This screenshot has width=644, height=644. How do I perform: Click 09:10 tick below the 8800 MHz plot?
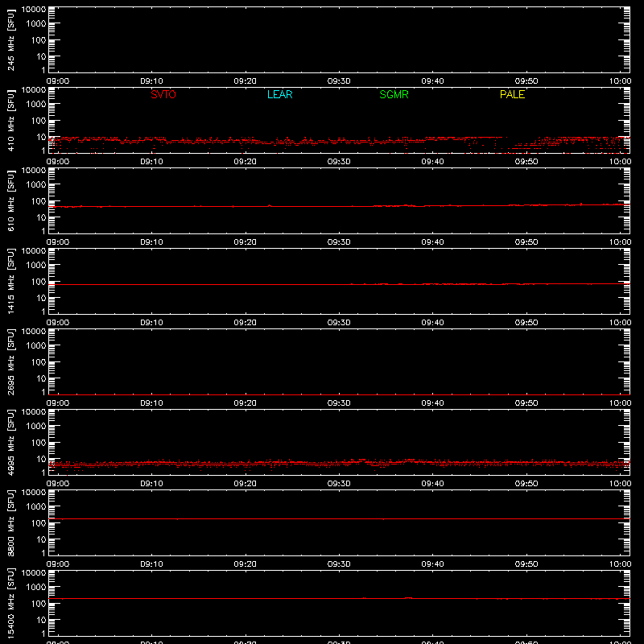[x=151, y=564]
